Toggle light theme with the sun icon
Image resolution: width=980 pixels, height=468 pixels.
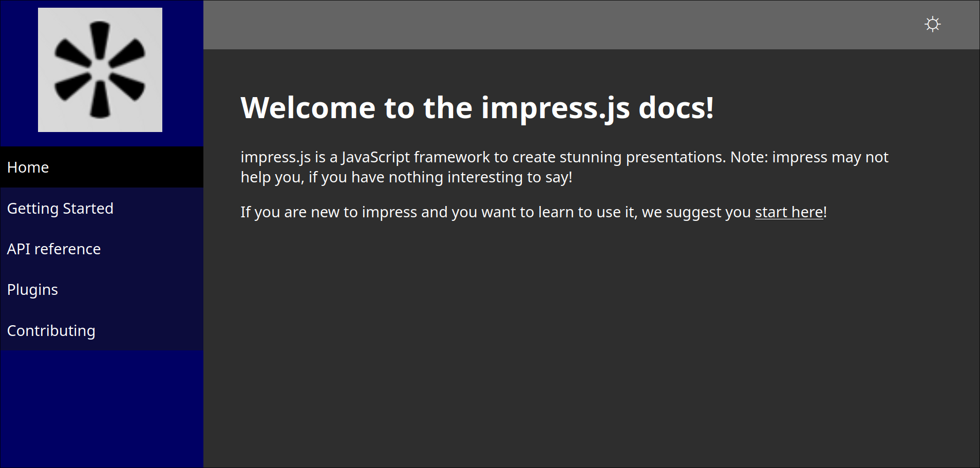(932, 24)
